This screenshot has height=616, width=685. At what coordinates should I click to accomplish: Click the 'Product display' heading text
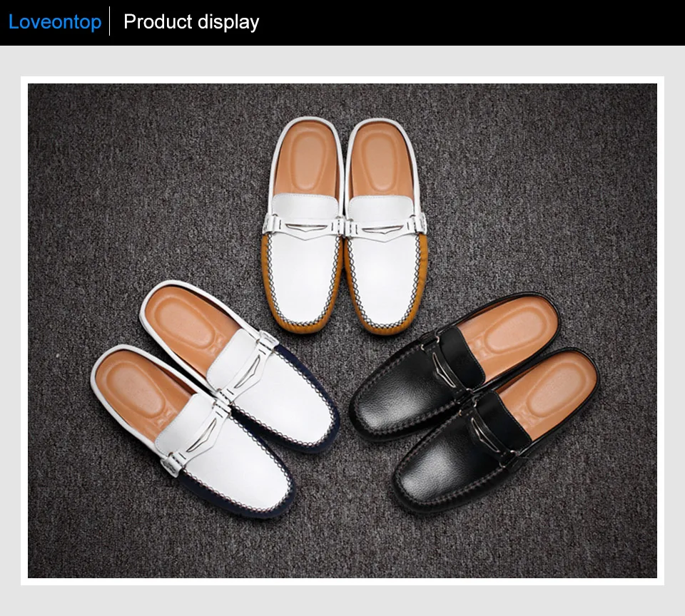pyautogui.click(x=191, y=22)
